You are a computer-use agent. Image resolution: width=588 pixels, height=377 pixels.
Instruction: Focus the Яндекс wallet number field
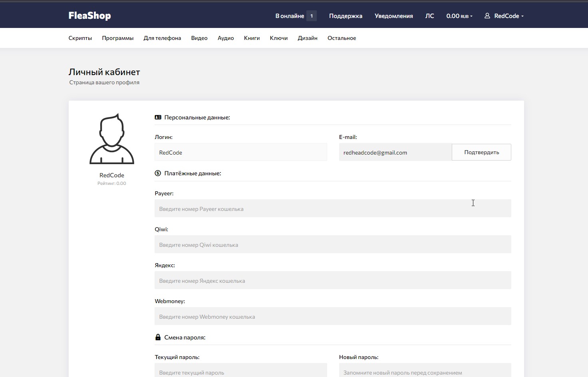coord(333,280)
